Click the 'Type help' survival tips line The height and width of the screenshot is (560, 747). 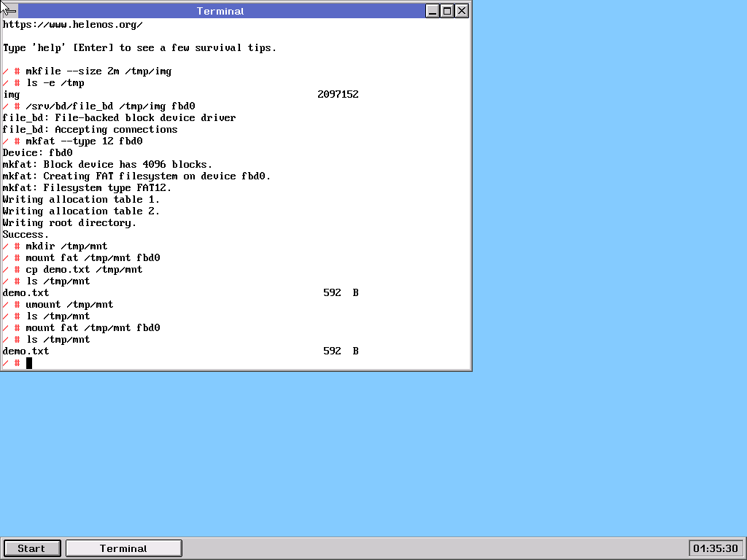click(139, 48)
